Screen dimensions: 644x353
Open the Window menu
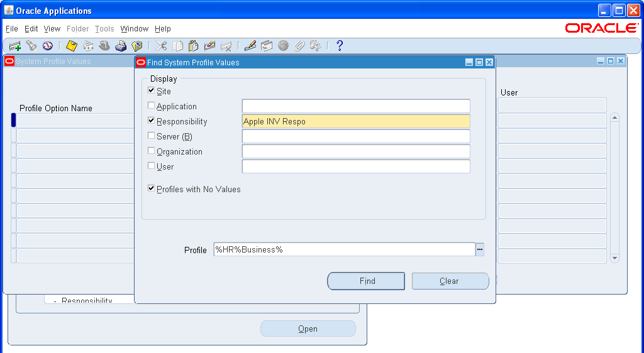[x=135, y=29]
